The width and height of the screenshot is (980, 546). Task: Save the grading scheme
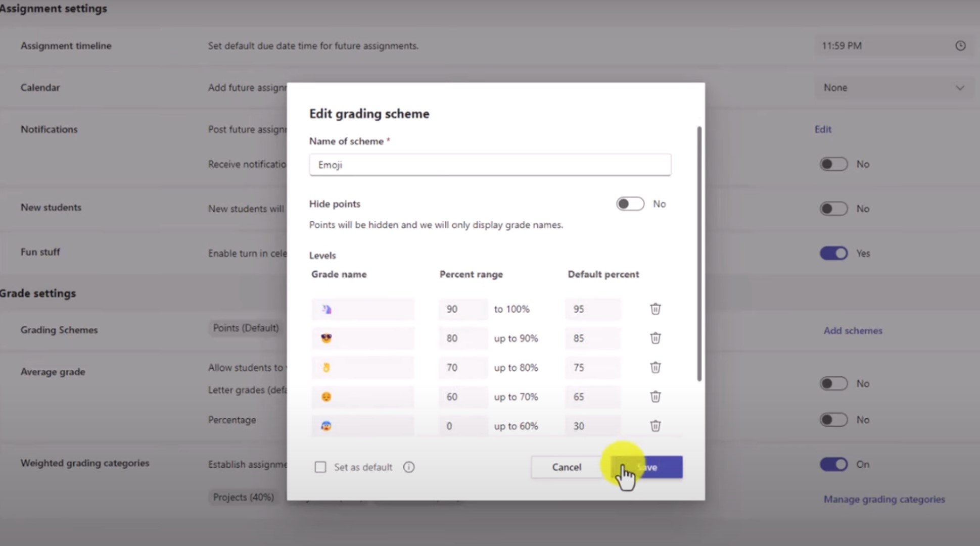(x=647, y=467)
